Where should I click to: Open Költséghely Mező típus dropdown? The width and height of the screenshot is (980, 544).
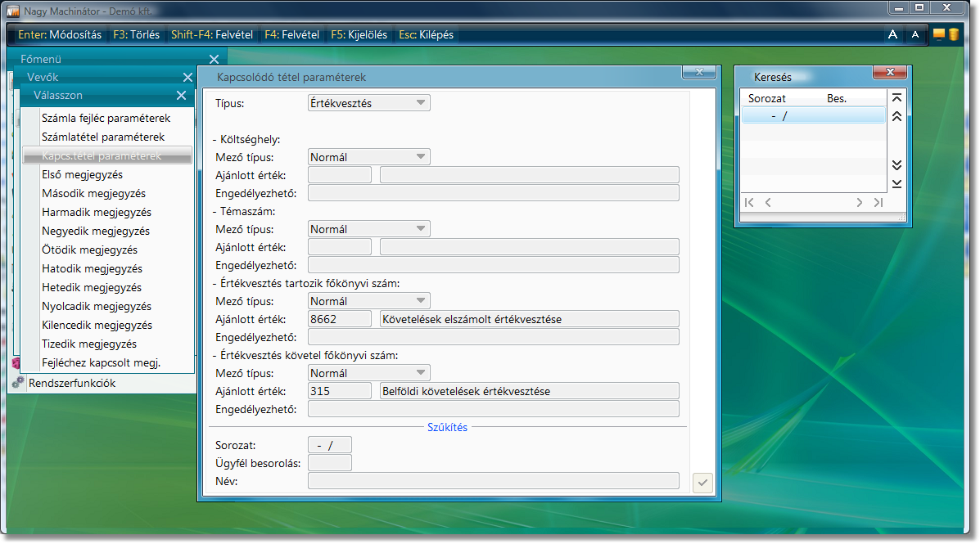(x=368, y=157)
